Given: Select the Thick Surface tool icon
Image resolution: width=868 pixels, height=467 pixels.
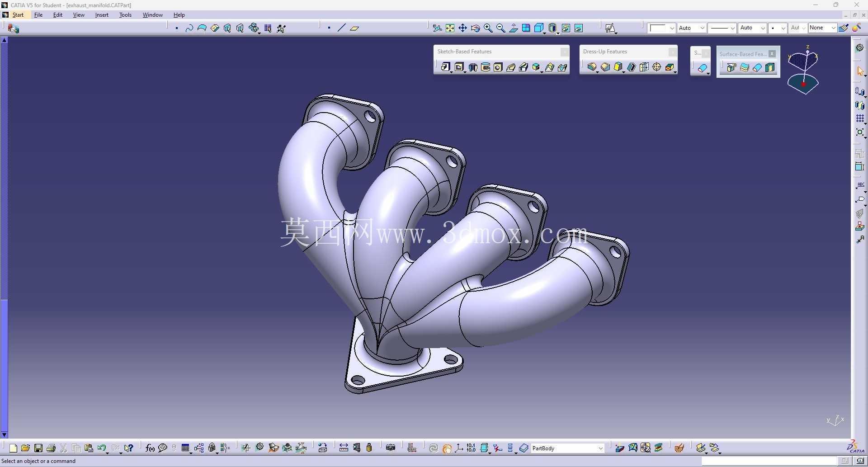Looking at the screenshot, I should [x=745, y=68].
